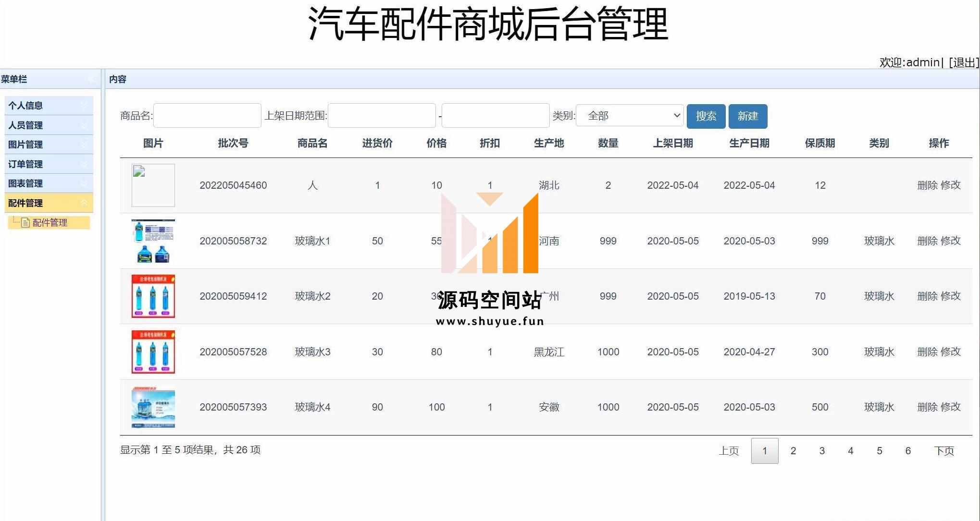Edit the 玻璃水3 row
The width and height of the screenshot is (980, 521).
951,352
